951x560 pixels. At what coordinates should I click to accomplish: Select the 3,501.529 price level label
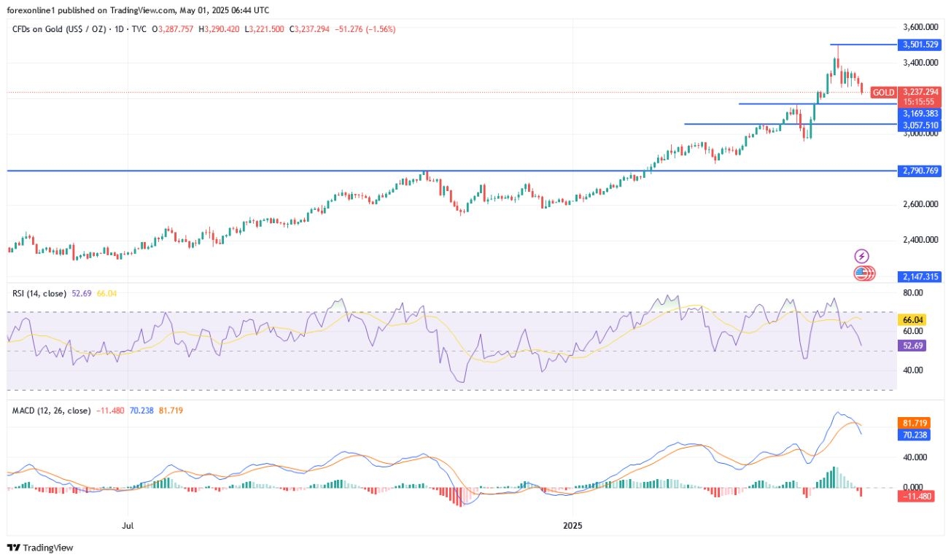(x=919, y=44)
